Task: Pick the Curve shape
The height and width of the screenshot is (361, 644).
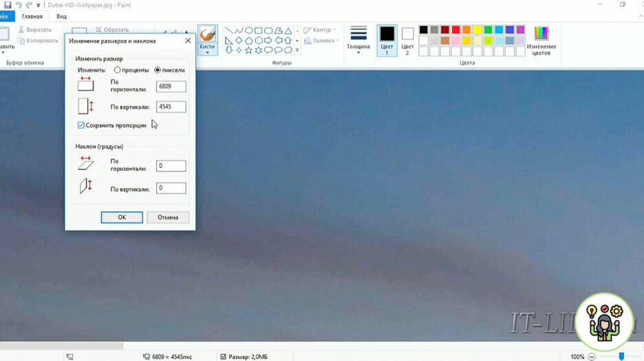Action: click(x=239, y=31)
